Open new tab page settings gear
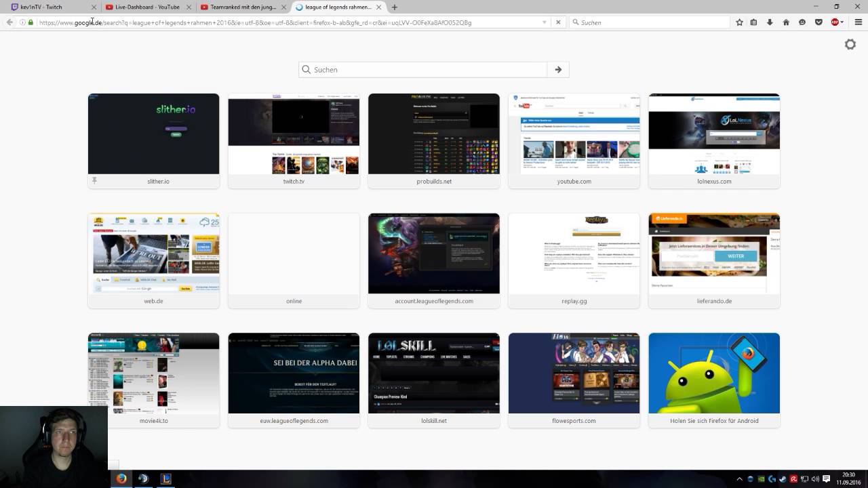This screenshot has height=488, width=868. [x=850, y=44]
